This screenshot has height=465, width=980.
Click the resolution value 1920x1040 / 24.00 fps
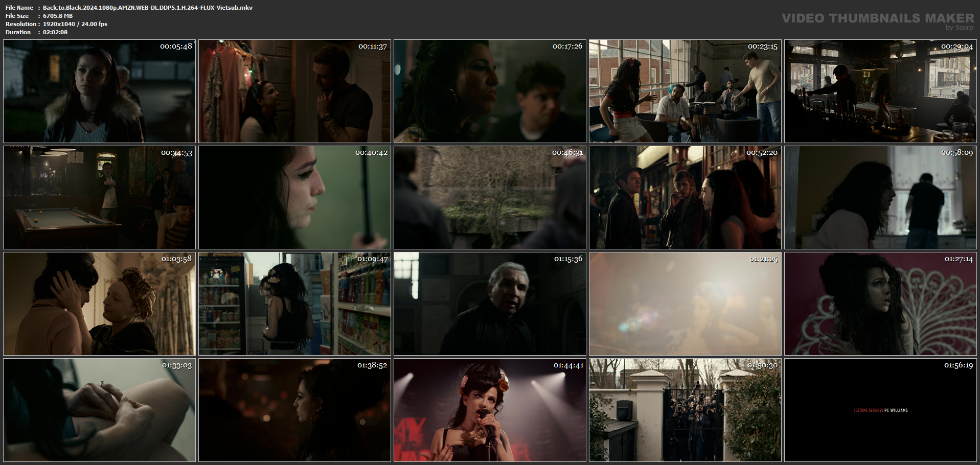pos(75,24)
